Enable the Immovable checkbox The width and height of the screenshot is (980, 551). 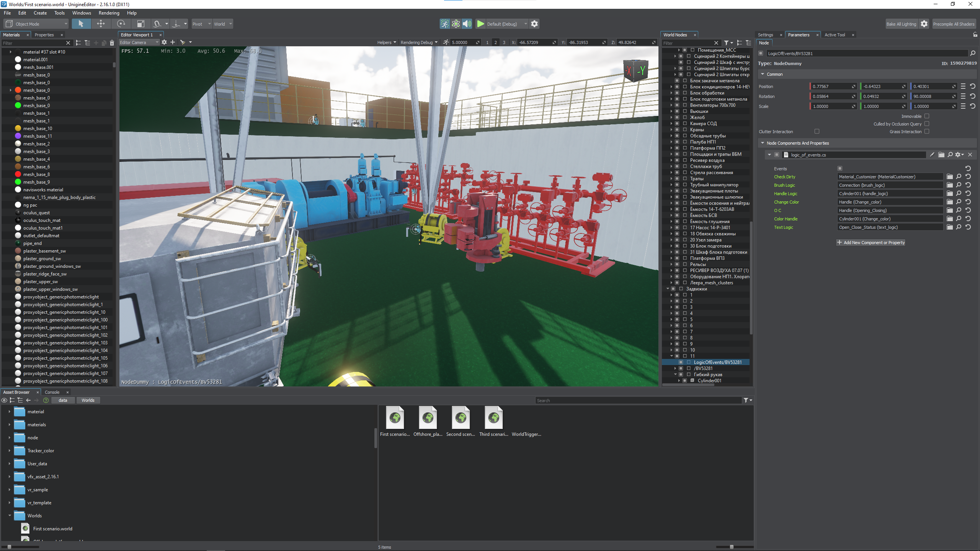(x=927, y=116)
